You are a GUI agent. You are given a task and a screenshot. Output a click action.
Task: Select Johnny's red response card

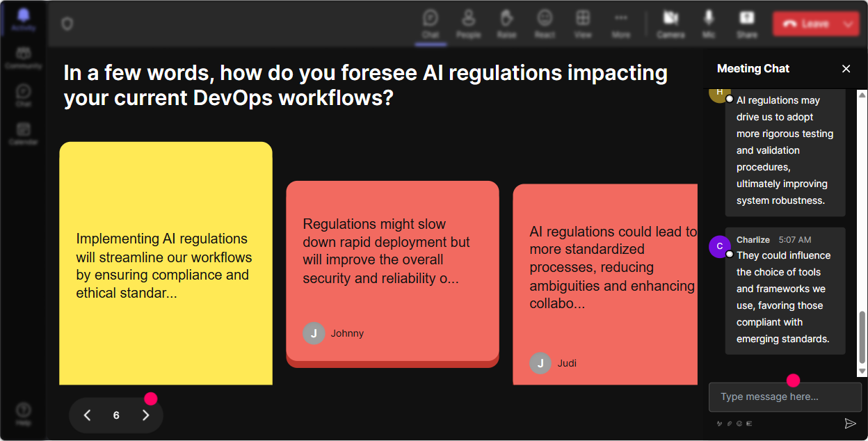click(392, 274)
